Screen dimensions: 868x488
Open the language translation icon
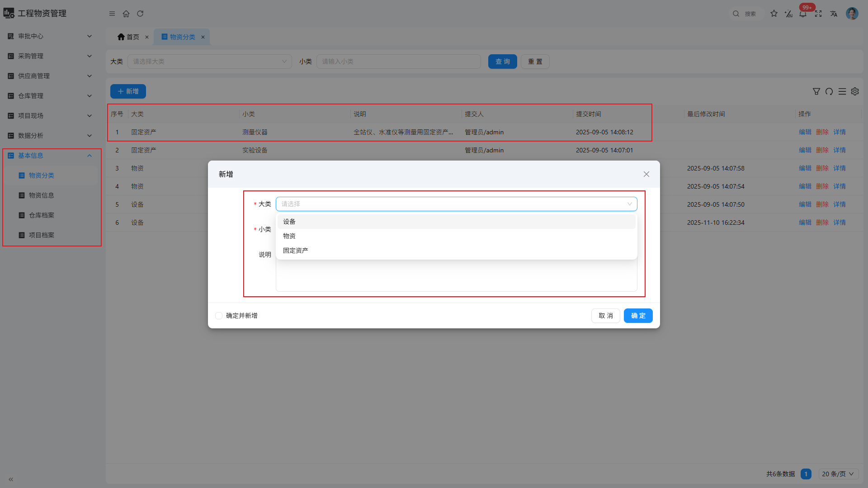[834, 14]
